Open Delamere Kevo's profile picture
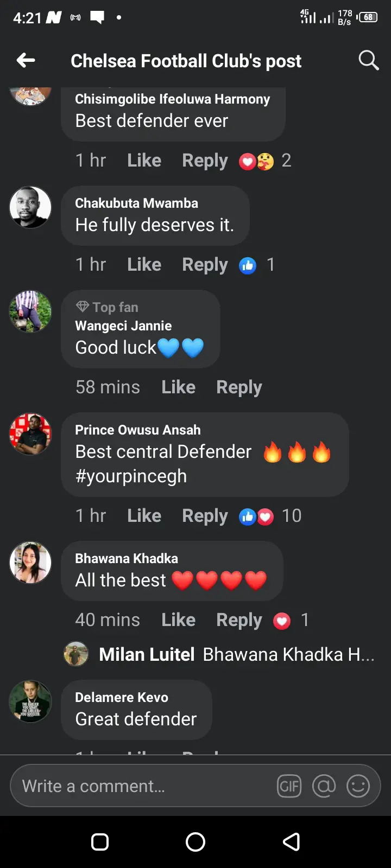This screenshot has height=868, width=391. point(30,701)
